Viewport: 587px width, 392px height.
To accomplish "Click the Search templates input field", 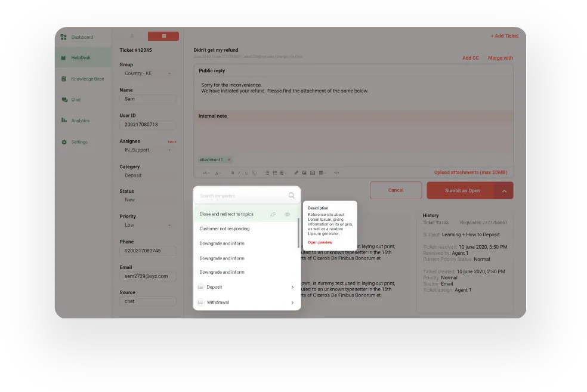I will coord(245,195).
